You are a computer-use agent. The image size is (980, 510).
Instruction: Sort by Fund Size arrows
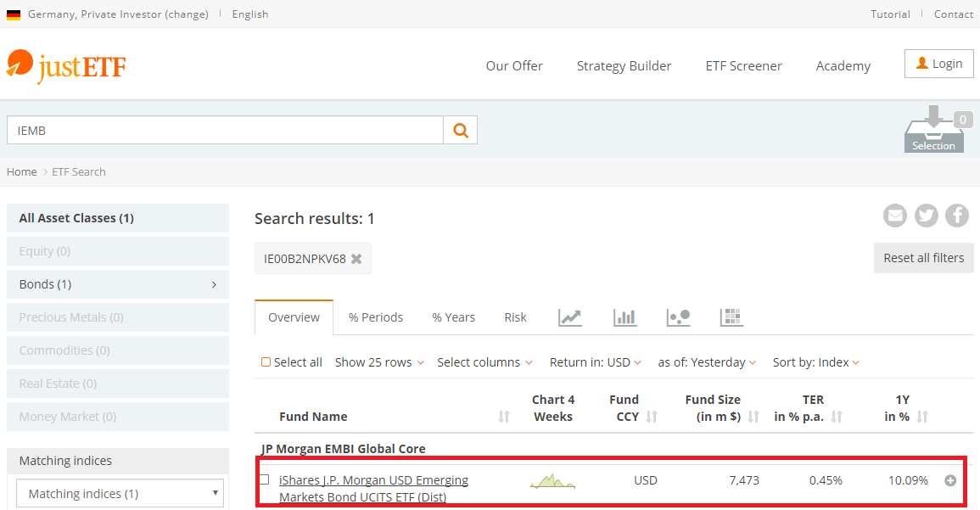753,417
